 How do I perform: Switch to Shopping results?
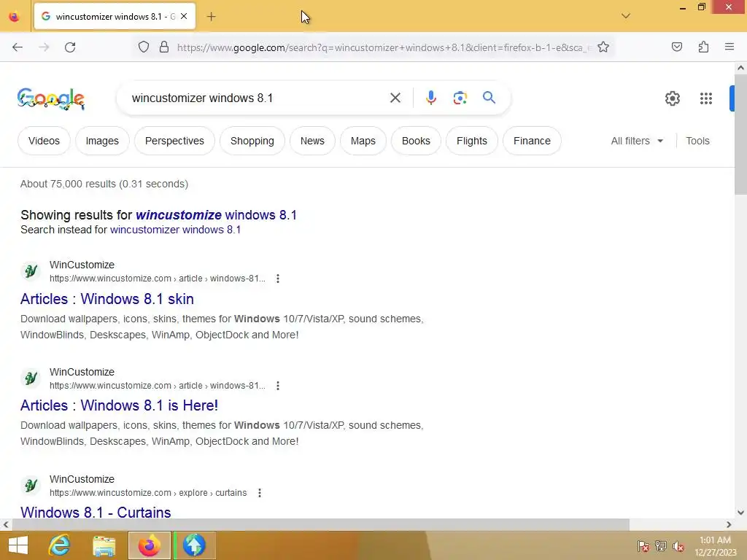252,141
